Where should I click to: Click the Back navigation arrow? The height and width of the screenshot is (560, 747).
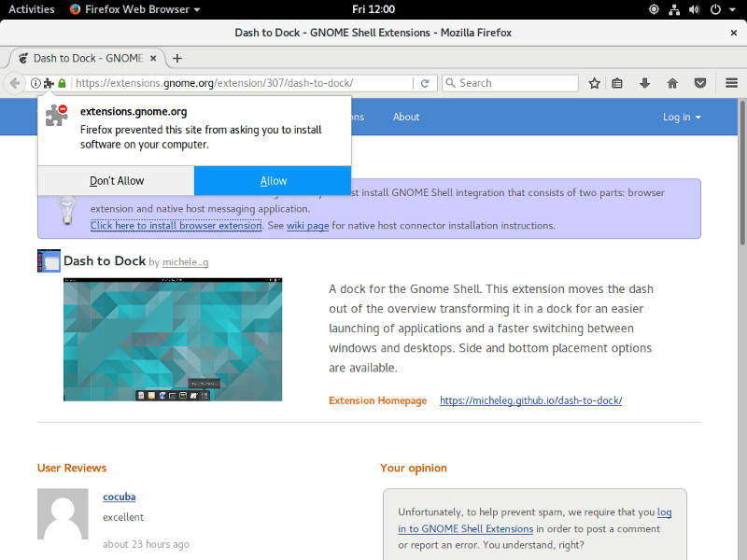tap(15, 82)
